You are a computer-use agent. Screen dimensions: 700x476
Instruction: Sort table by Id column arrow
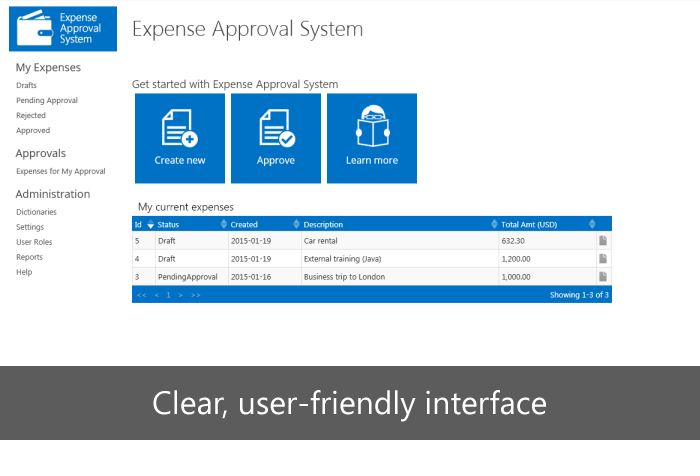[x=150, y=224]
